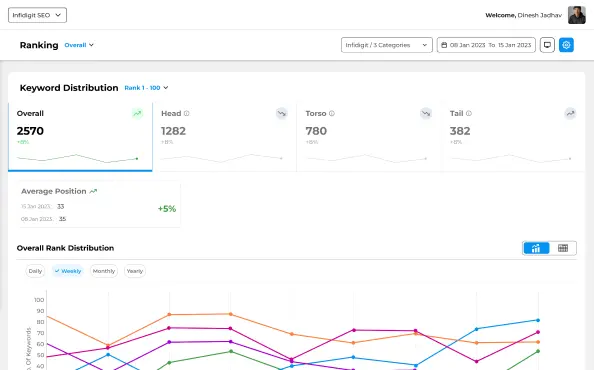The width and height of the screenshot is (594, 370).
Task: Switch to chart view toggle
Action: coord(536,248)
